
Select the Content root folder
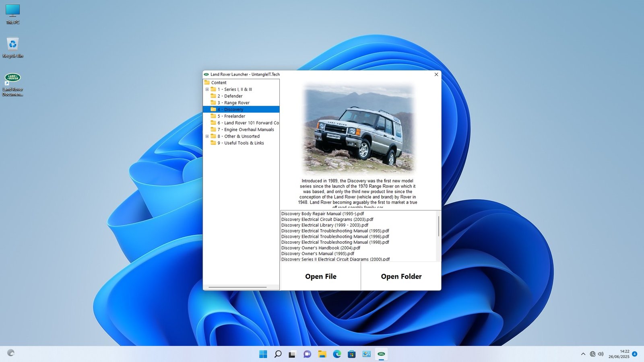[219, 82]
